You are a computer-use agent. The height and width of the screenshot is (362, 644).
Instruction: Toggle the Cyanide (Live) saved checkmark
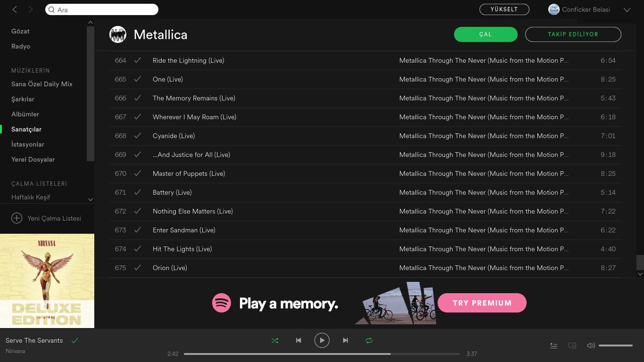click(x=138, y=136)
